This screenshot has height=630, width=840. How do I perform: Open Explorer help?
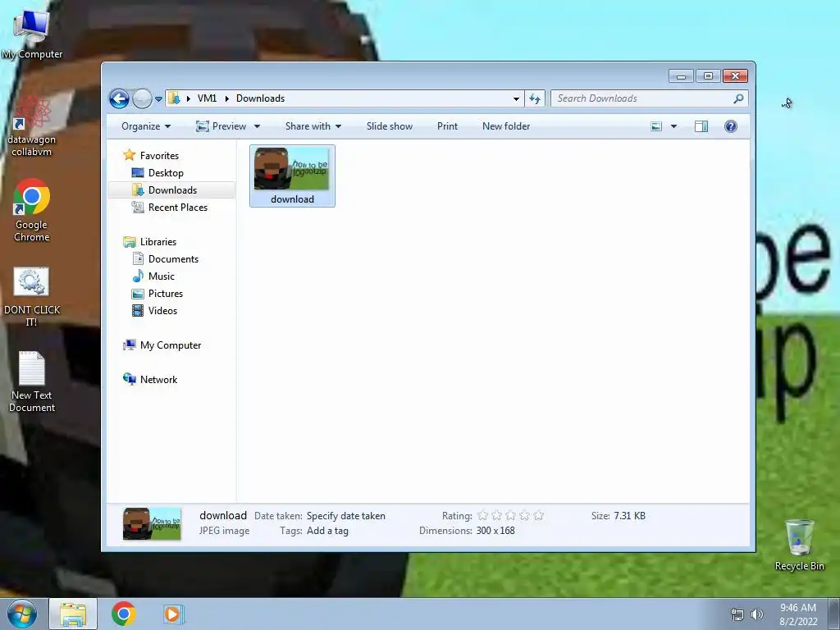pyautogui.click(x=731, y=126)
